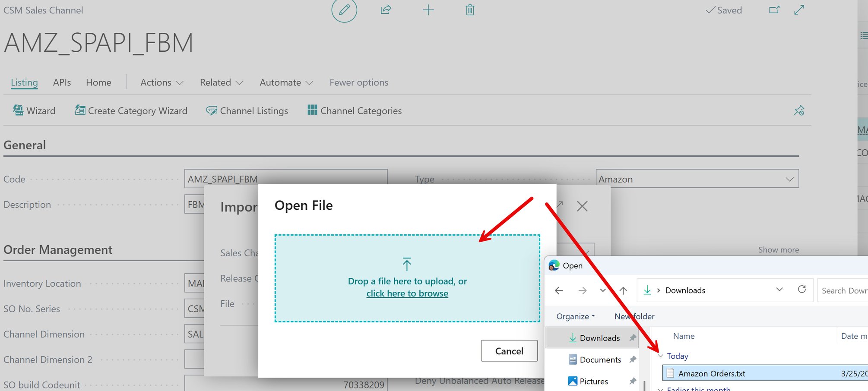The height and width of the screenshot is (391, 868).
Task: Refresh the Downloads folder view
Action: coord(802,289)
